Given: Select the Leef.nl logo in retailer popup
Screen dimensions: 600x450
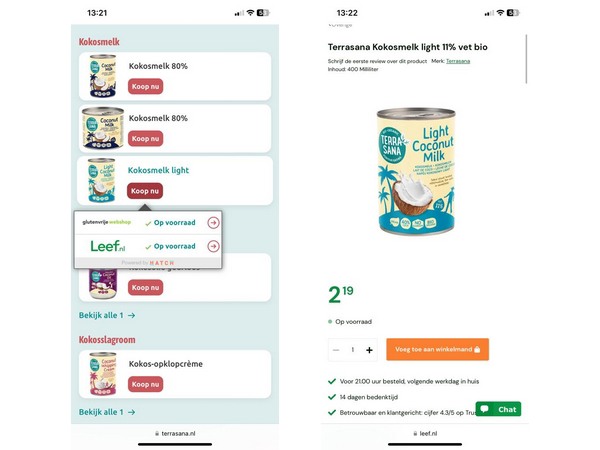Looking at the screenshot, I should [x=108, y=246].
